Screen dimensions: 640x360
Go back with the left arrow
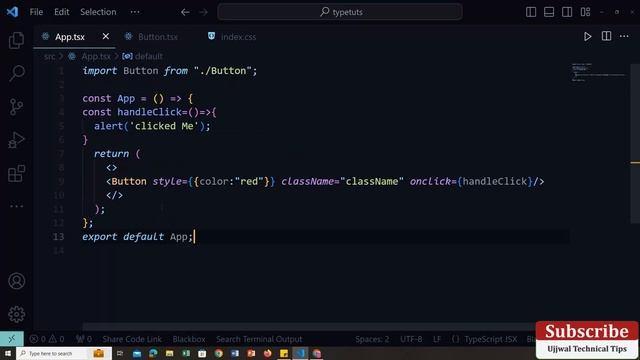point(185,12)
